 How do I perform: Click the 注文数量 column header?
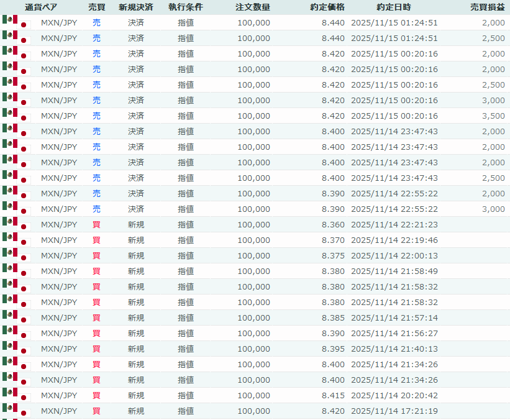coord(253,7)
